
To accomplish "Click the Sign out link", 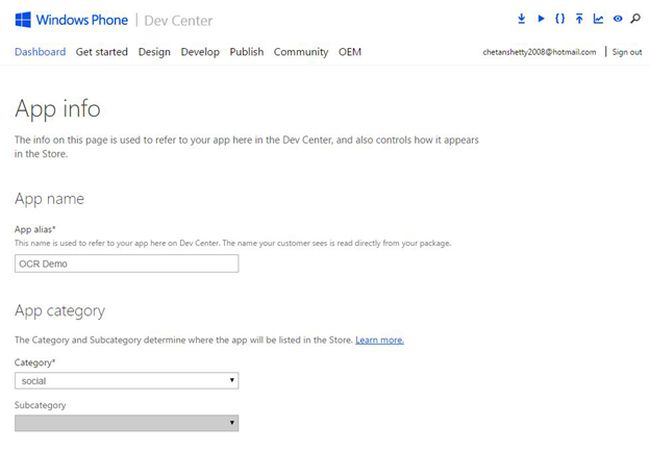I will tap(627, 52).
